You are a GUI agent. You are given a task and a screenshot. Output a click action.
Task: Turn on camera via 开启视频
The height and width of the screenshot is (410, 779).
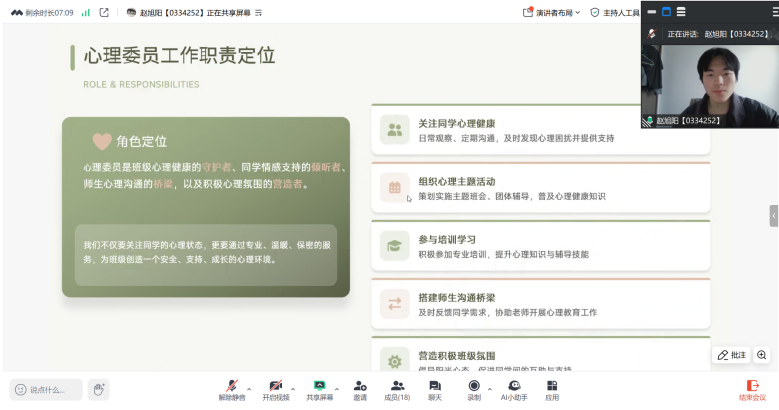[x=275, y=387]
